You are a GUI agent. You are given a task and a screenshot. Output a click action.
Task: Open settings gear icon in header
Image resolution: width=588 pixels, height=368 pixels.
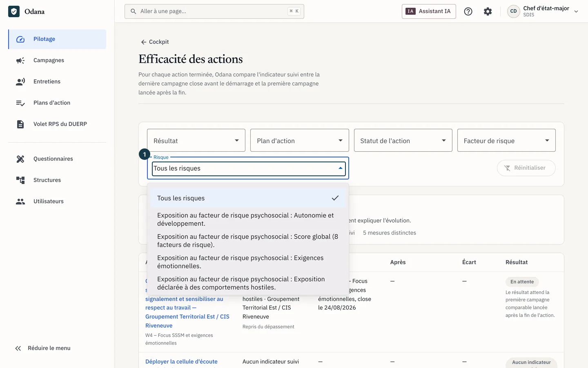coord(488,11)
